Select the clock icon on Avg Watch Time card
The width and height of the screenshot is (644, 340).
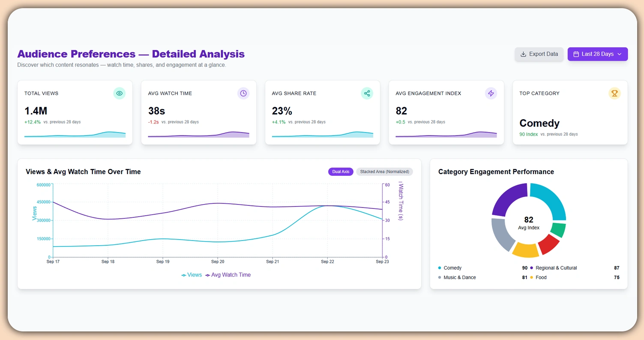(x=243, y=93)
